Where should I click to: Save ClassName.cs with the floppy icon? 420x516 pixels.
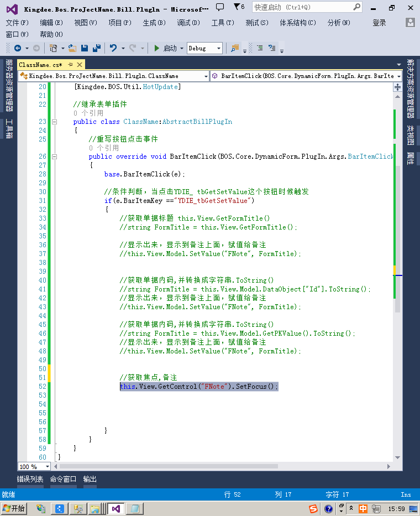tap(85, 48)
